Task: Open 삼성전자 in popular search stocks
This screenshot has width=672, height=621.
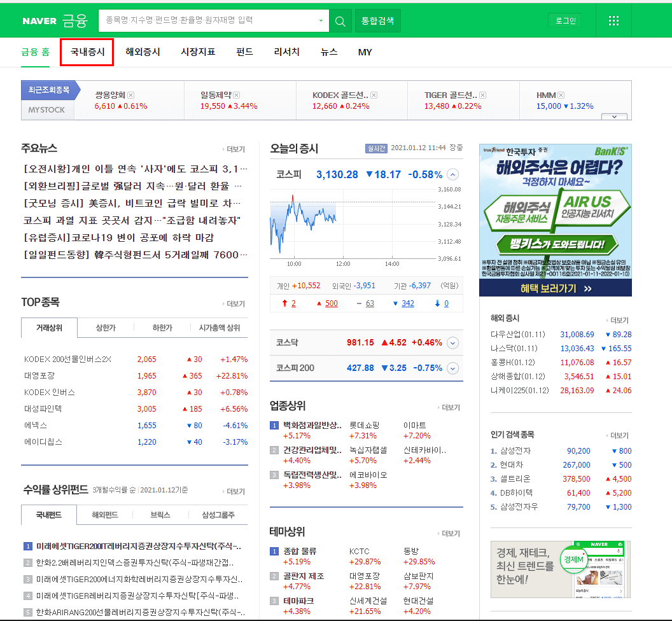Action: click(x=515, y=451)
